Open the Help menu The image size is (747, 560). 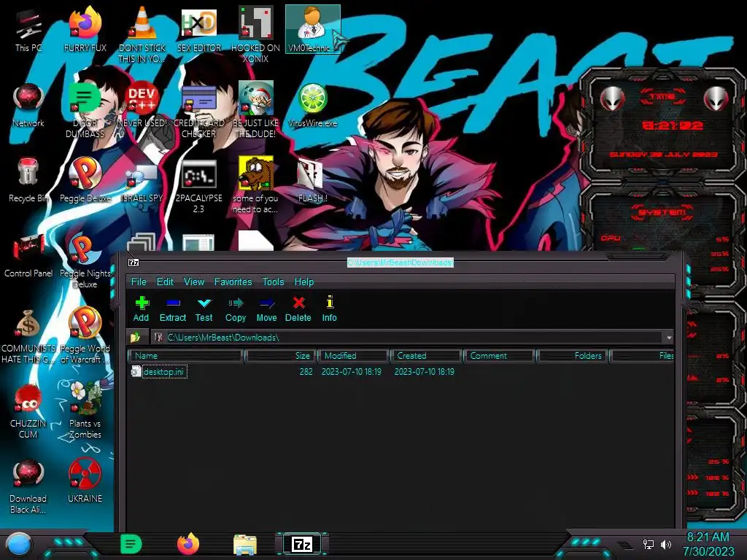click(304, 282)
